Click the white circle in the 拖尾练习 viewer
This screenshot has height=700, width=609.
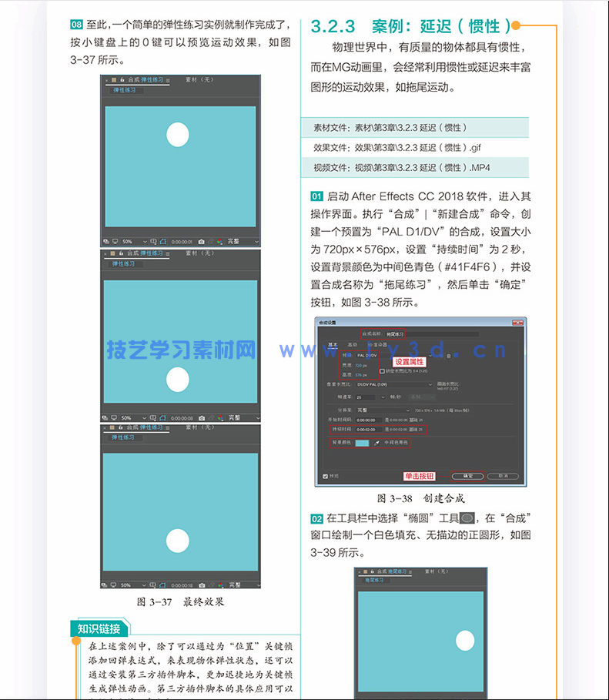[465, 641]
